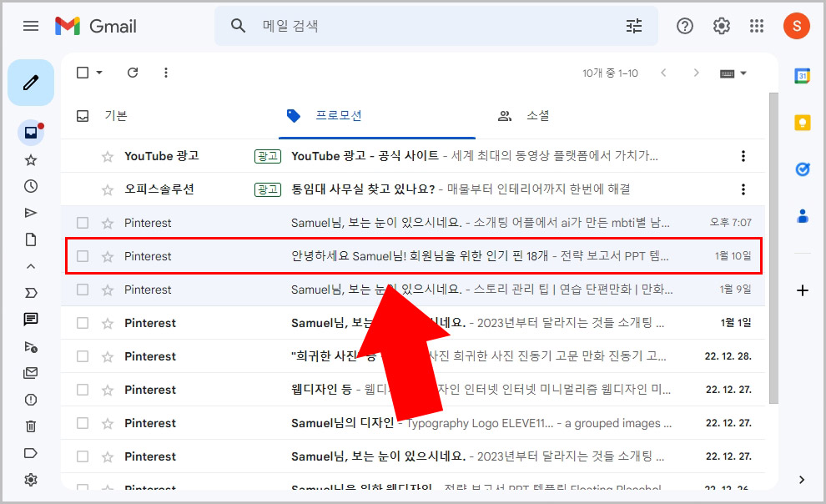This screenshot has width=826, height=504.
Task: Refresh the mail list
Action: (x=133, y=73)
